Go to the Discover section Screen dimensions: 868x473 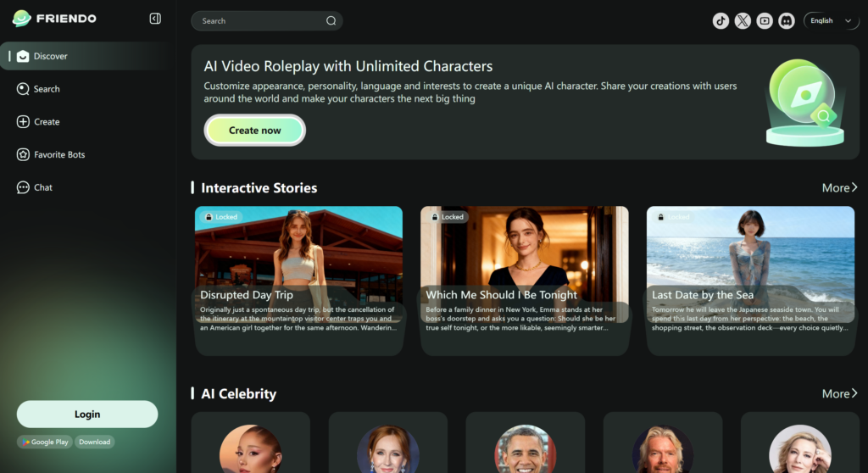tap(51, 56)
